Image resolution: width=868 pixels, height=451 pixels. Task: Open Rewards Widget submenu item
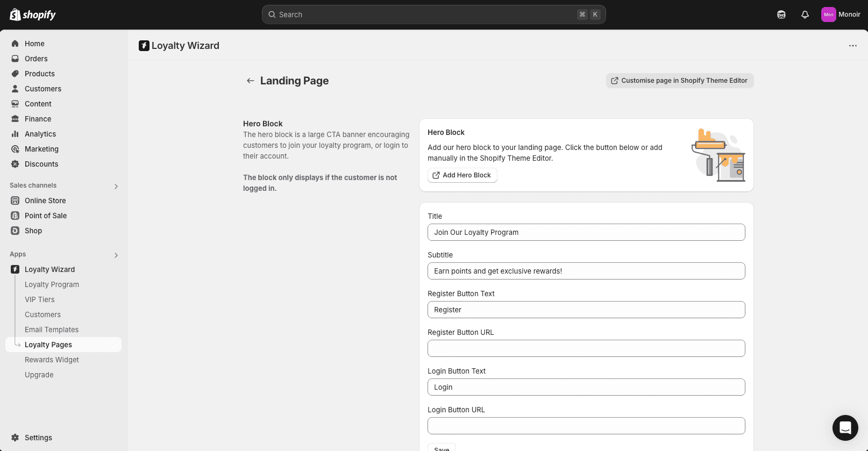click(x=52, y=360)
